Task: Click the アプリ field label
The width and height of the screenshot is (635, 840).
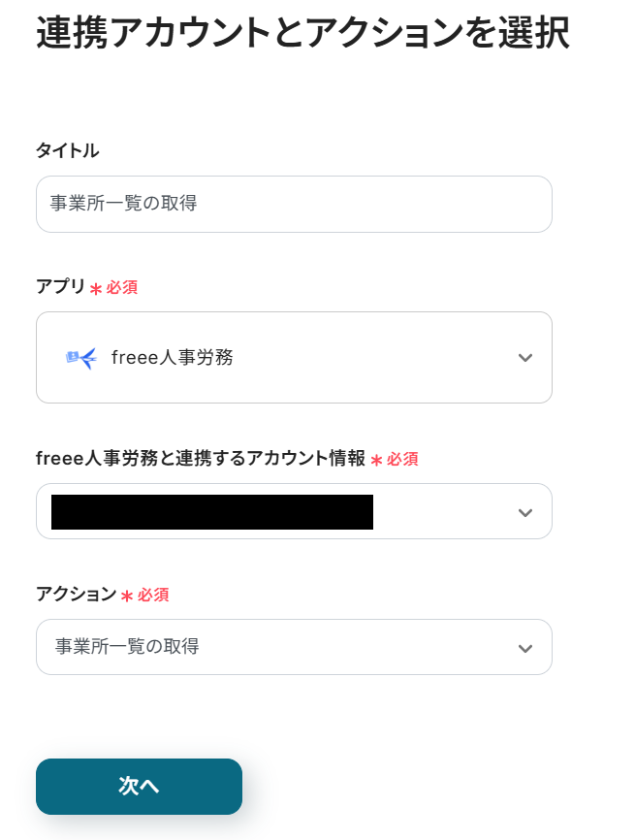Action: coord(61,287)
